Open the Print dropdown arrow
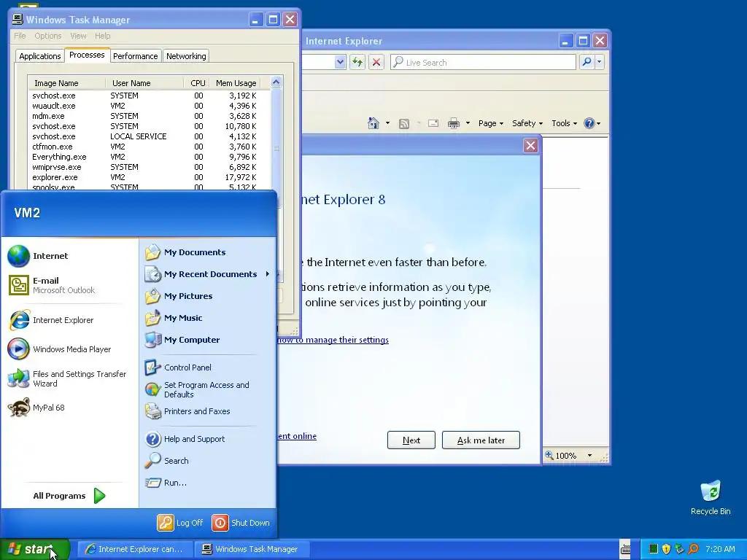 pyautogui.click(x=468, y=123)
